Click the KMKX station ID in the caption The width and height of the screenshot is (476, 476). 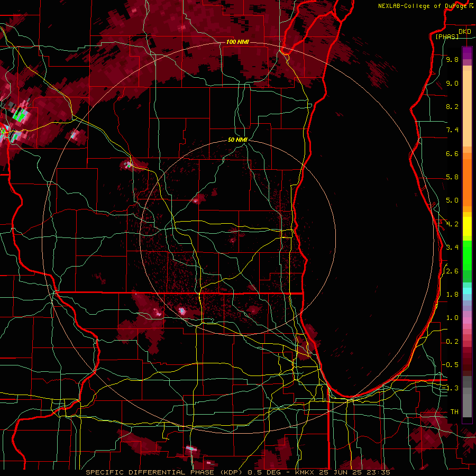point(305,472)
